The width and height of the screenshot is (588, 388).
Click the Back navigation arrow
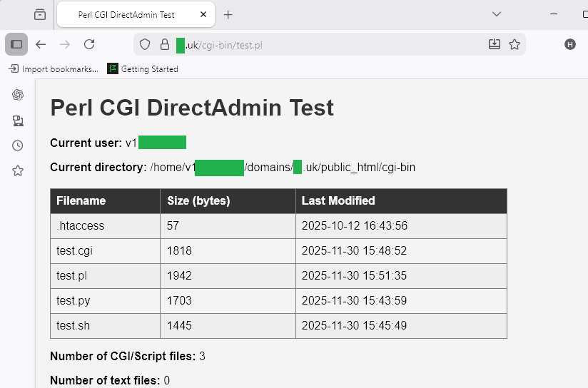[41, 44]
